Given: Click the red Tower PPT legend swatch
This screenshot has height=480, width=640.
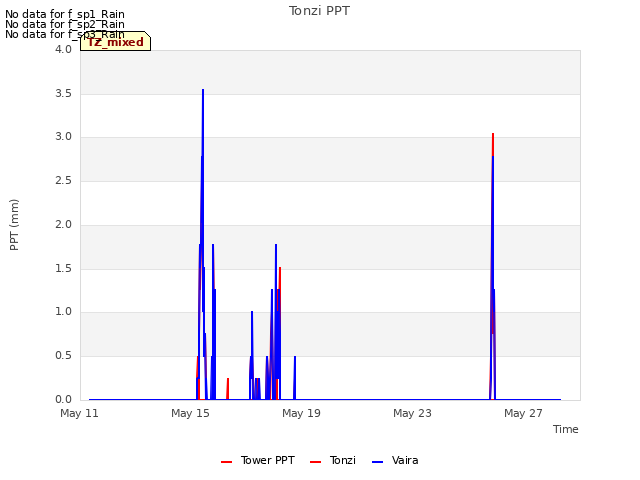Looking at the screenshot, I should 227,462.
